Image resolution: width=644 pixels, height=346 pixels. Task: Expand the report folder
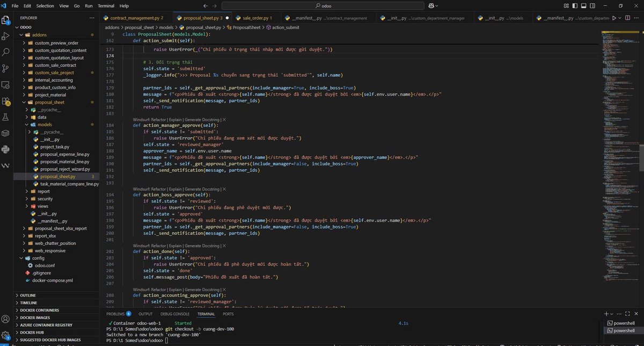click(x=28, y=191)
